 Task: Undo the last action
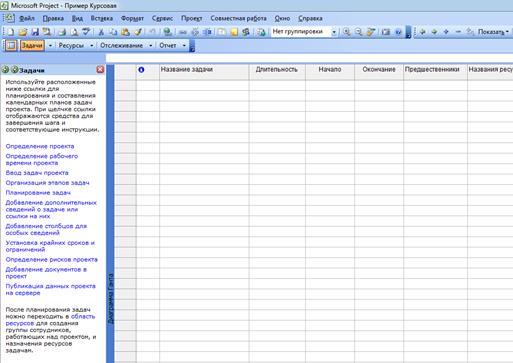click(152, 32)
